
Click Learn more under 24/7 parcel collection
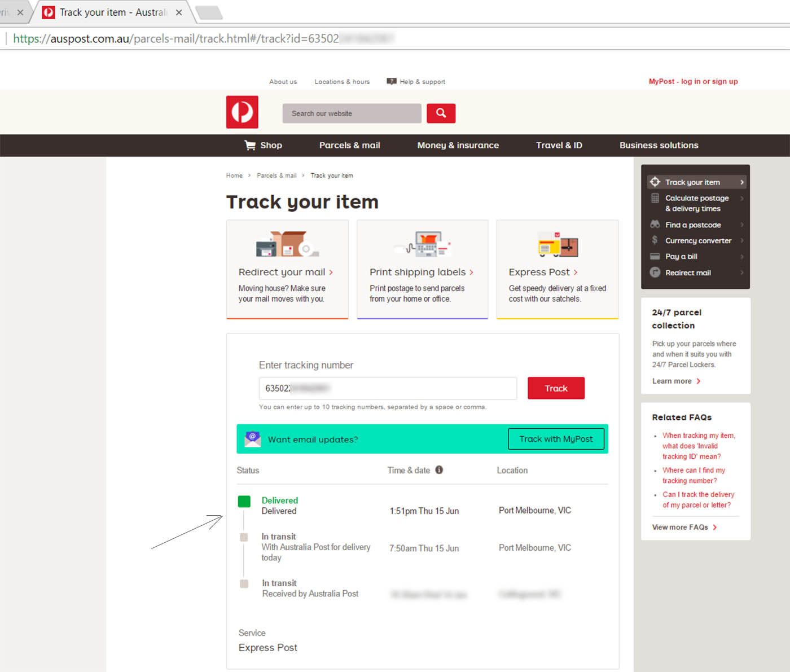click(676, 381)
